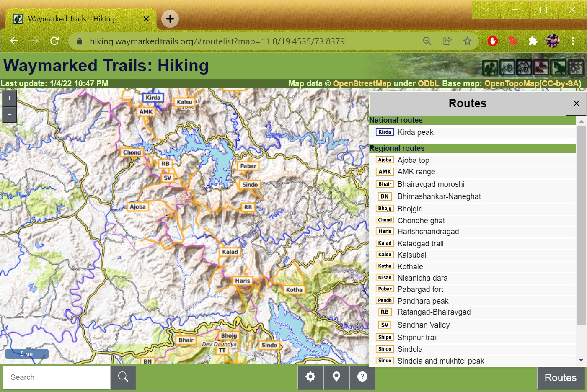The height and width of the screenshot is (392, 587).
Task: Select the Kirda peak route
Action: coord(473,132)
